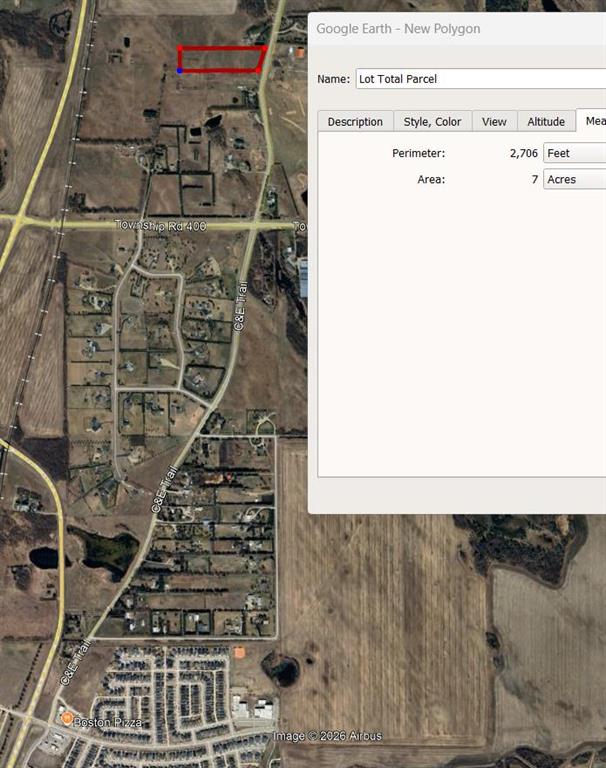Expand the Area units dropdown showing Acres
Image resolution: width=606 pixels, height=768 pixels.
pyautogui.click(x=574, y=179)
